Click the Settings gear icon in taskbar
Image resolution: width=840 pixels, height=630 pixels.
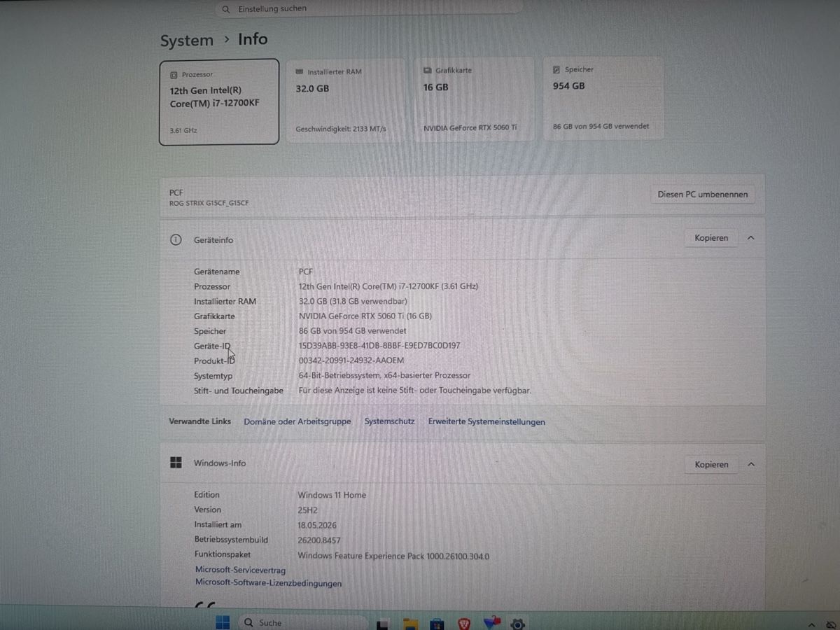tap(518, 624)
